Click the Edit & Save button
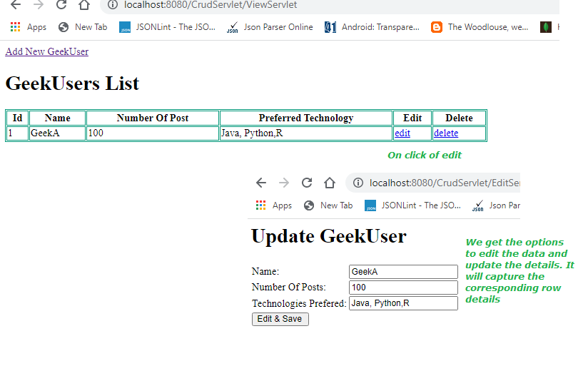588x371 pixels. (x=280, y=320)
